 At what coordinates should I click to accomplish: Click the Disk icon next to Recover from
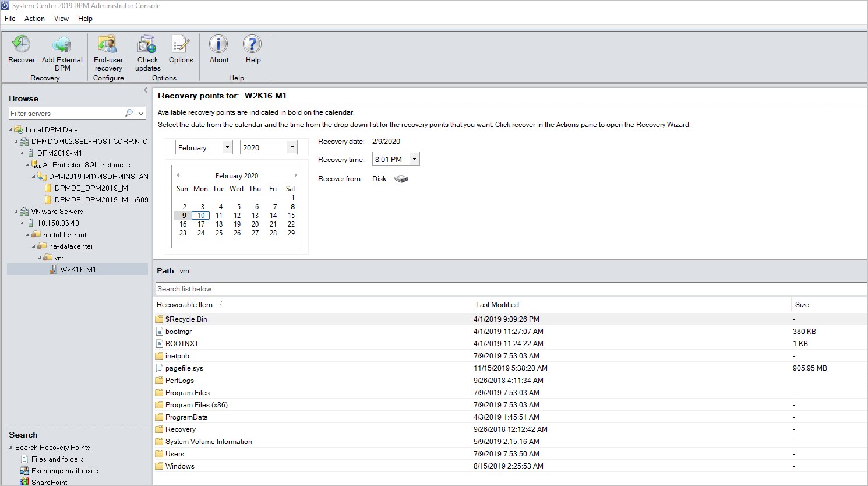coord(400,179)
